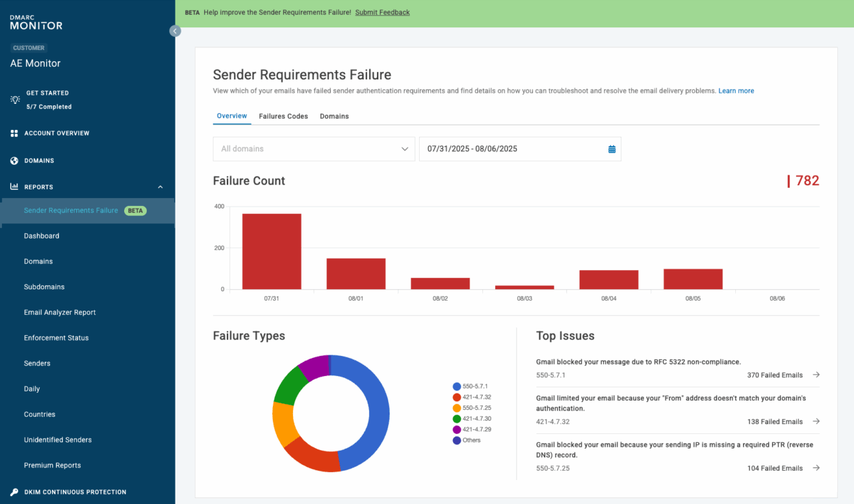Open Get Started via the lightbulb icon
Viewport: 854px width, 504px height.
pyautogui.click(x=14, y=99)
